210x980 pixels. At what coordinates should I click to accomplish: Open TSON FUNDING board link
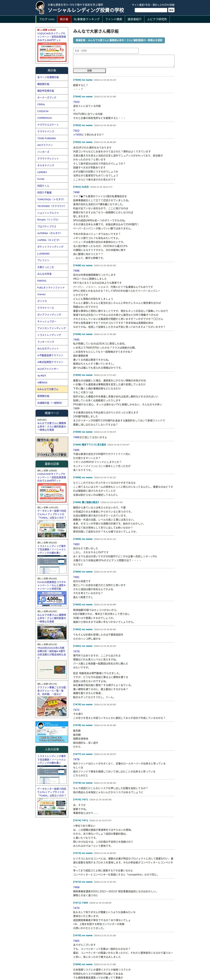pos(52,139)
